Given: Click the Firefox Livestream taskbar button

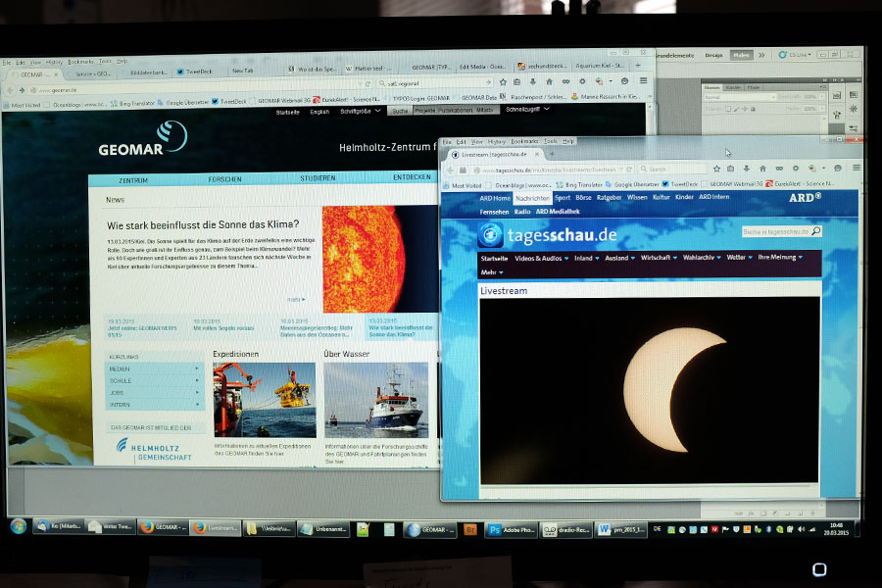Looking at the screenshot, I should pos(216,528).
